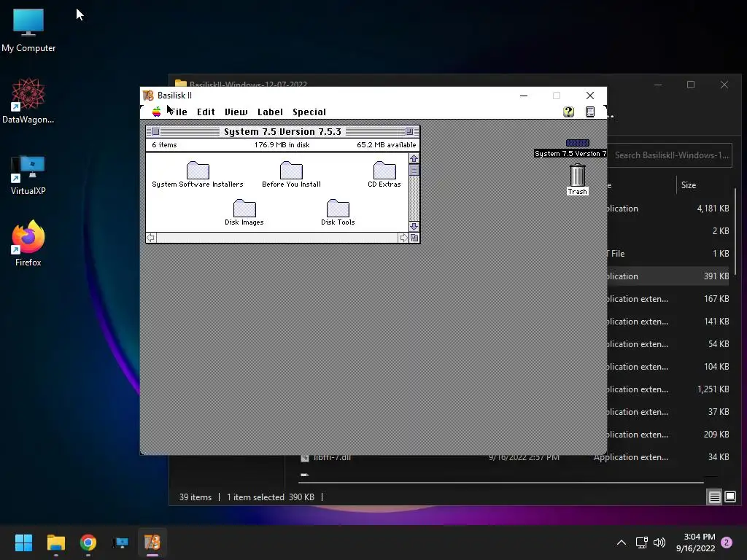Open the Apple menu in Basilisk II
The width and height of the screenshot is (747, 560).
click(156, 112)
